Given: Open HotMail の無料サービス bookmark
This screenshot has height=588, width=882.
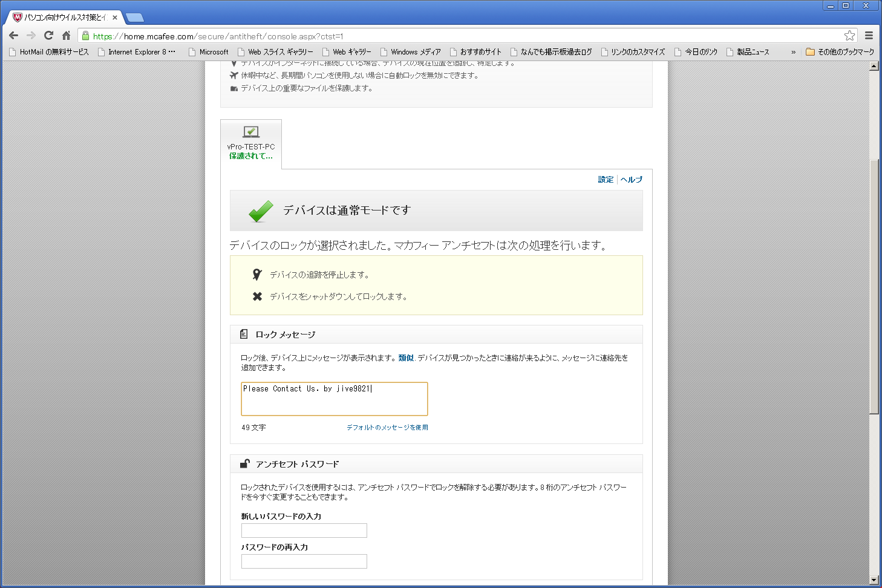Looking at the screenshot, I should tap(49, 52).
